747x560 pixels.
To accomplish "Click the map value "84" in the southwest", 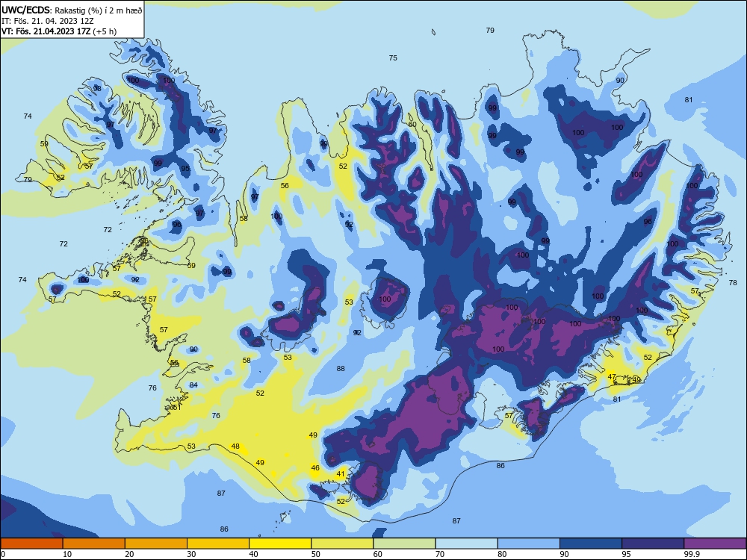I will point(193,385).
